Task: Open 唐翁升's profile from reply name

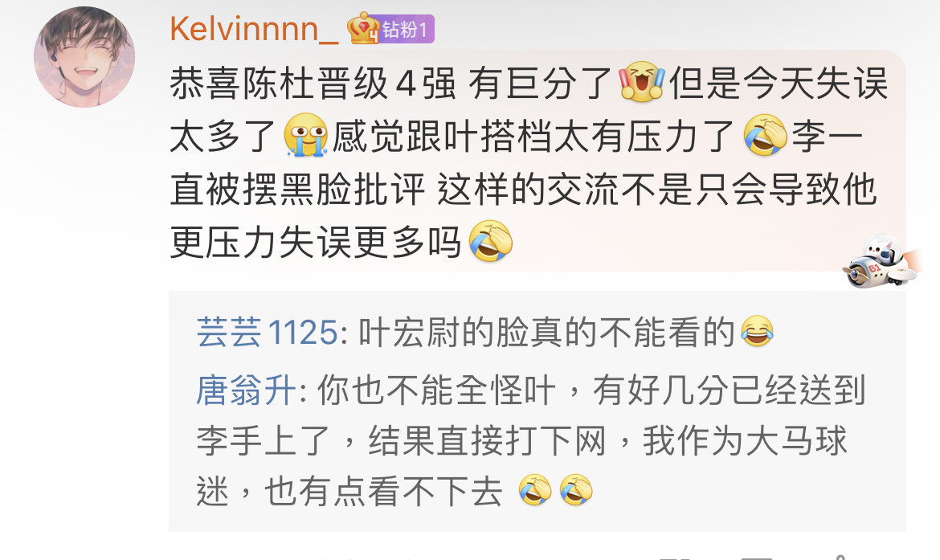Action: 246,390
